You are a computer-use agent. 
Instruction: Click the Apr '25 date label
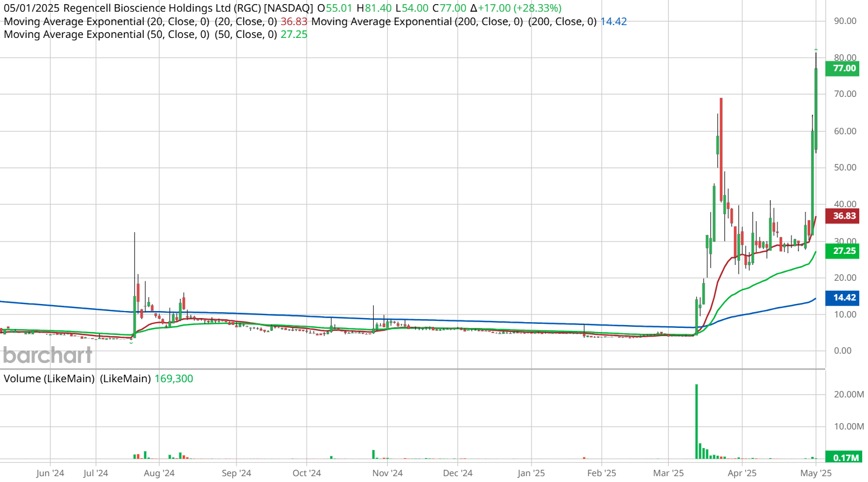(x=742, y=473)
